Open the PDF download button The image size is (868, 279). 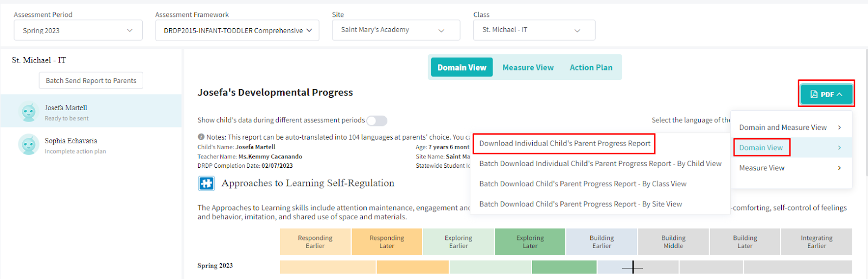point(826,94)
